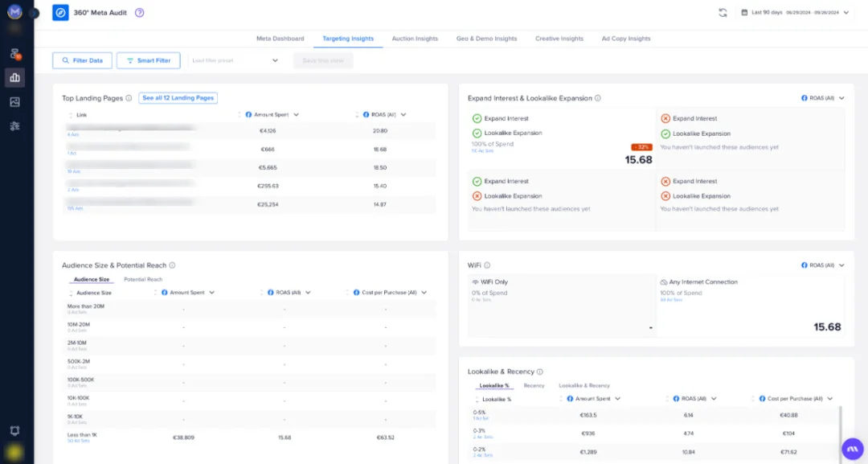Click the Save this view button

pyautogui.click(x=323, y=60)
